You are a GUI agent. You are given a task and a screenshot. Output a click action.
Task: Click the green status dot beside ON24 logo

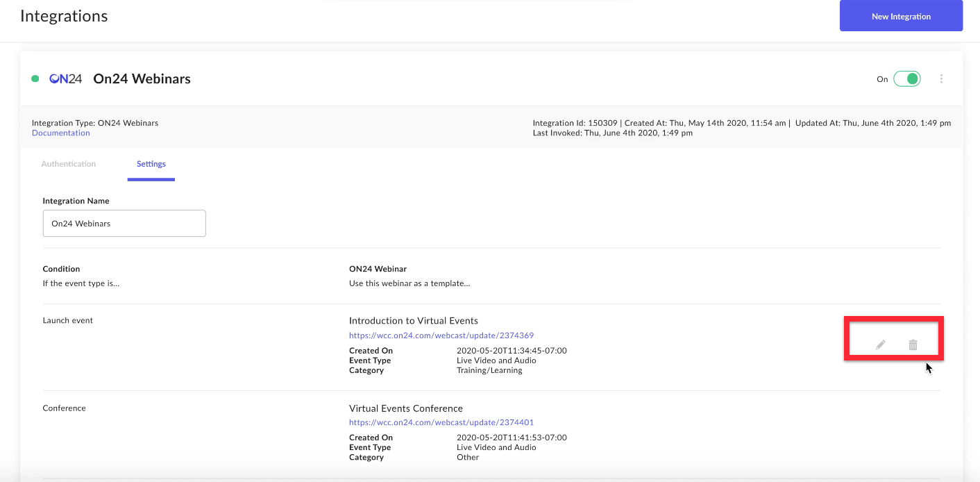click(35, 79)
